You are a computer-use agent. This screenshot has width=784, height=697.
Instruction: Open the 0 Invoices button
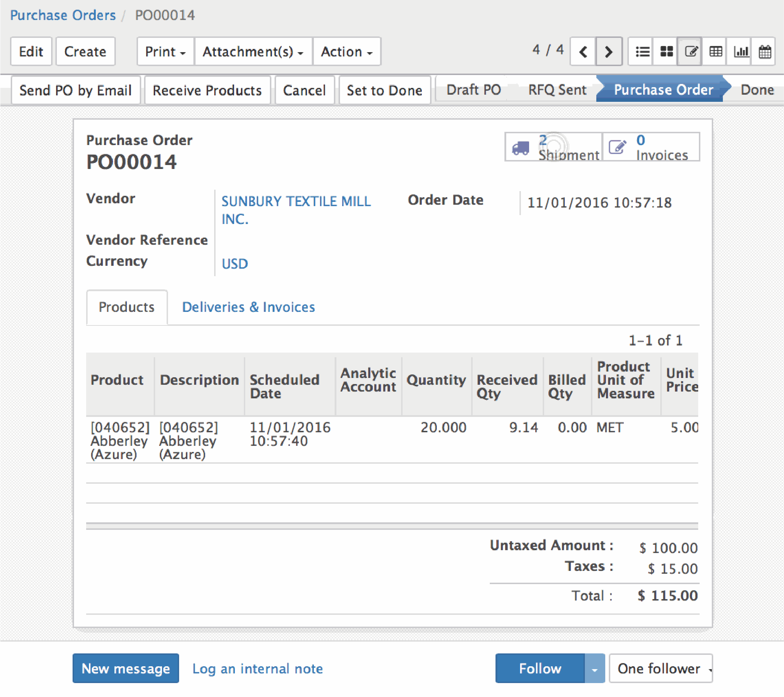pos(651,147)
